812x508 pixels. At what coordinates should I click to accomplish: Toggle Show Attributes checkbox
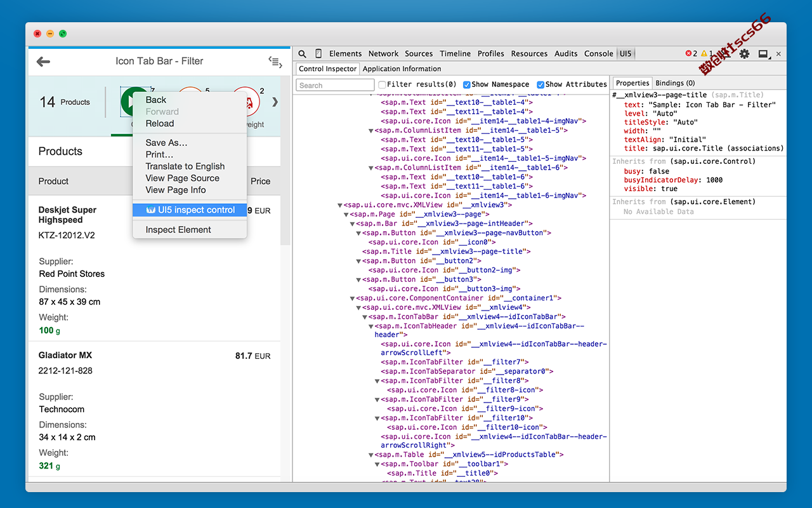point(540,84)
